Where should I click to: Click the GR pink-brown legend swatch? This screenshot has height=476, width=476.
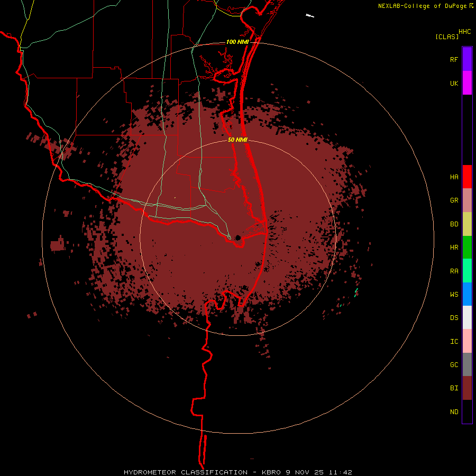pyautogui.click(x=467, y=200)
